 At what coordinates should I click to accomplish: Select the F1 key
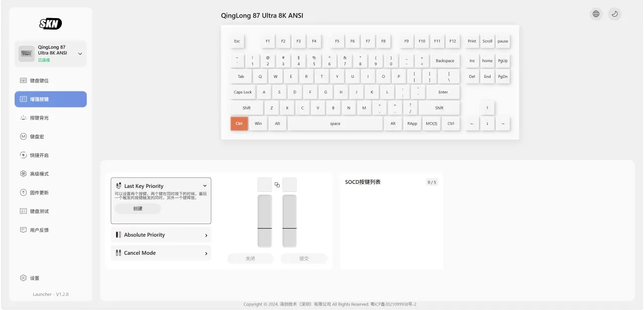point(268,41)
